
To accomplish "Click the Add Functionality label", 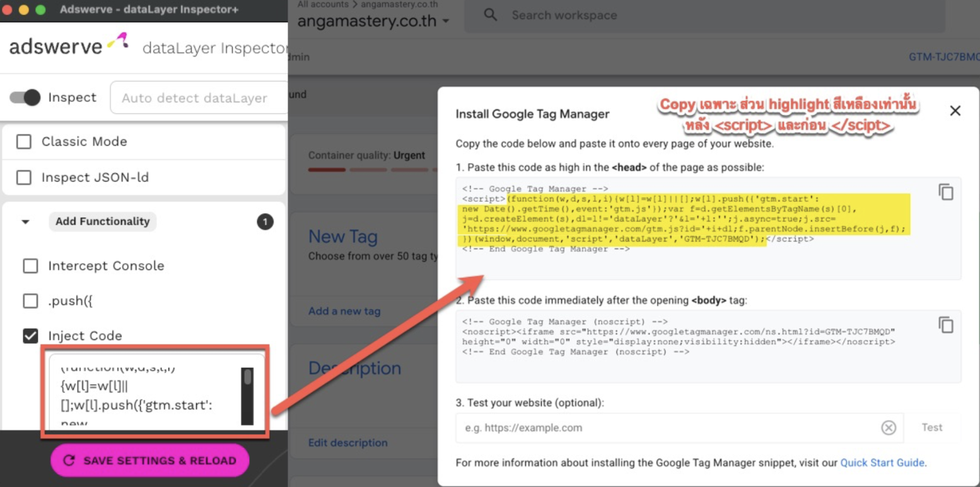I will pos(102,221).
